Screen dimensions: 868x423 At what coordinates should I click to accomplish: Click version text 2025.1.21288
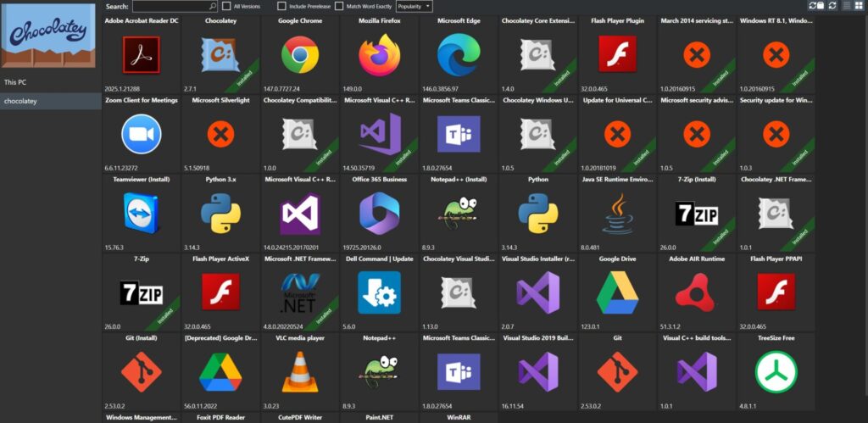[x=122, y=89]
